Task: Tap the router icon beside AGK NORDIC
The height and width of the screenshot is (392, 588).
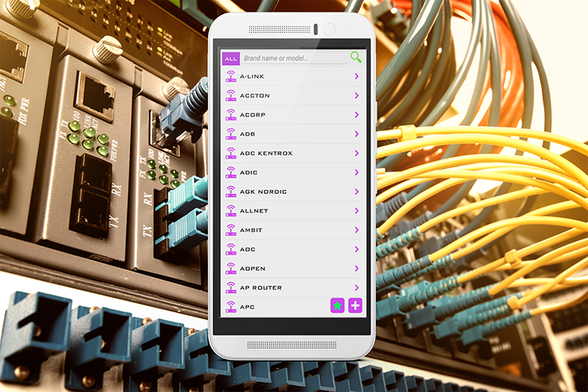Action: (x=231, y=191)
